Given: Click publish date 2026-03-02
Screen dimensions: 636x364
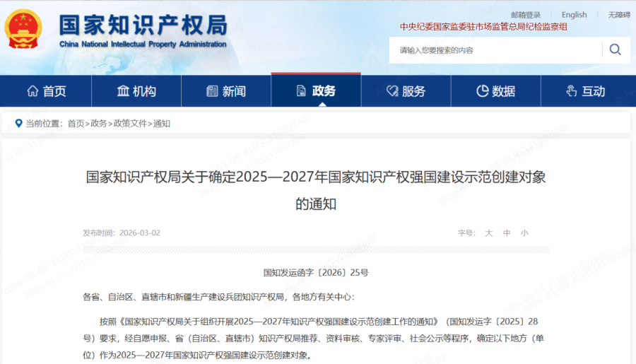Looking at the screenshot, I should (140, 233).
